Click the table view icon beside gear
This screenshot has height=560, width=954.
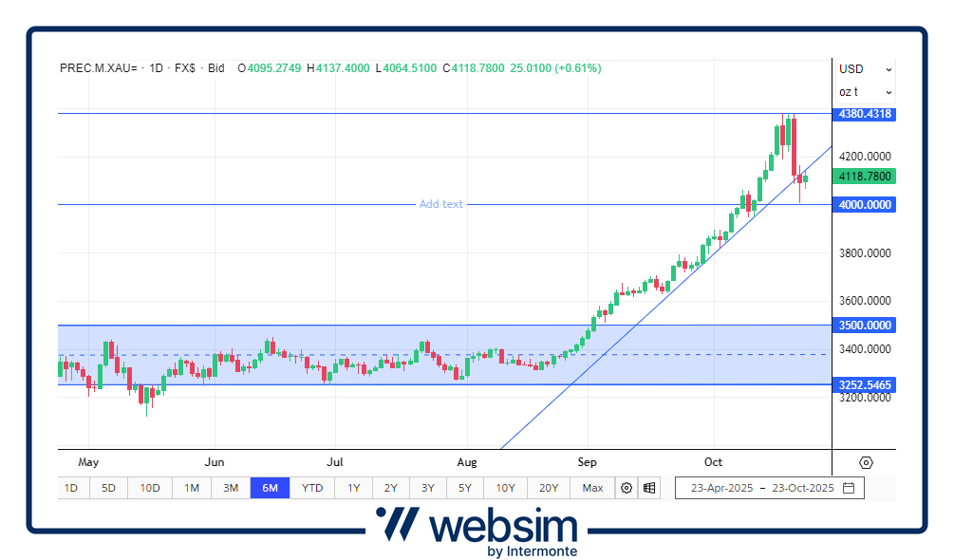649,488
